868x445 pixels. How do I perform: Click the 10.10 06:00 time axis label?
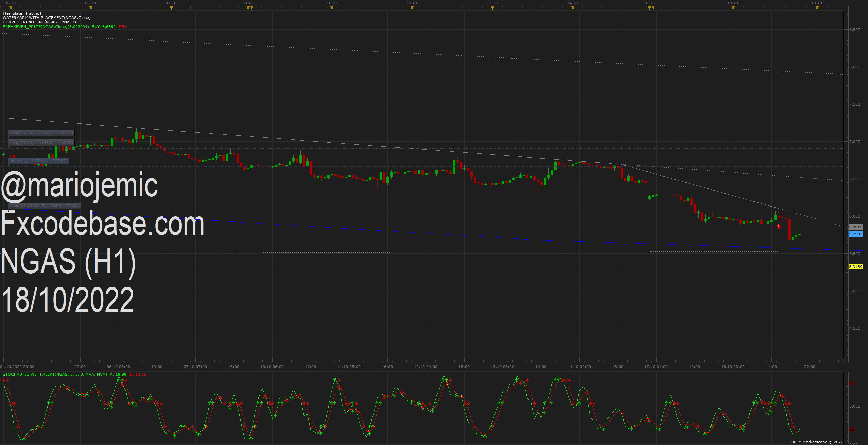(x=272, y=367)
